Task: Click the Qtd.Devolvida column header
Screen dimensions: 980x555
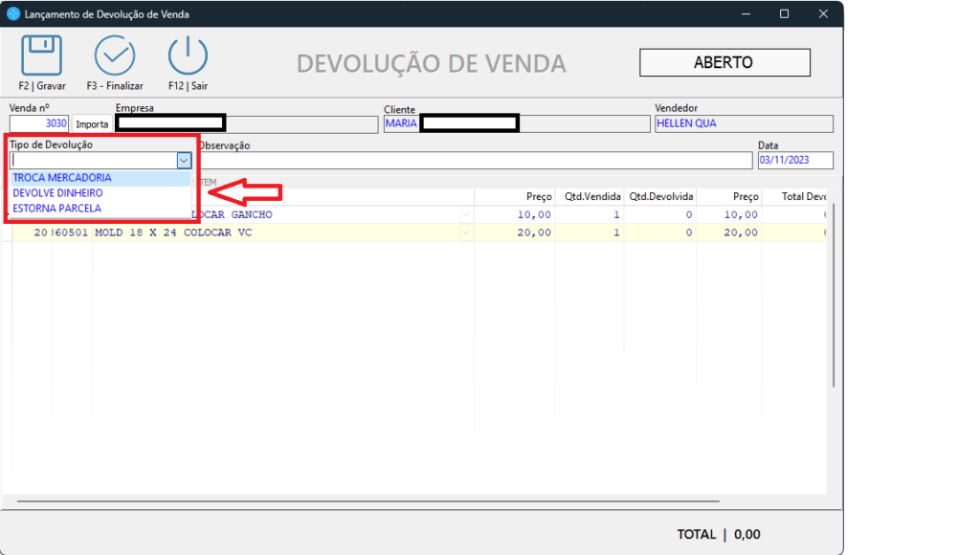Action: click(659, 196)
